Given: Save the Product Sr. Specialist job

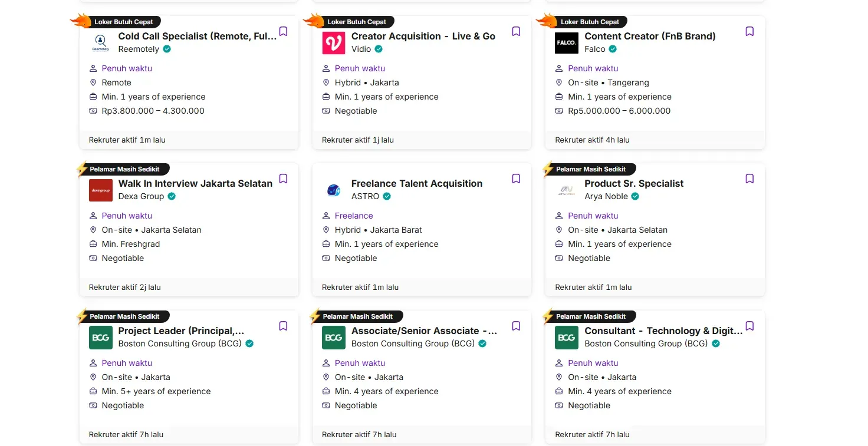Looking at the screenshot, I should [x=749, y=179].
